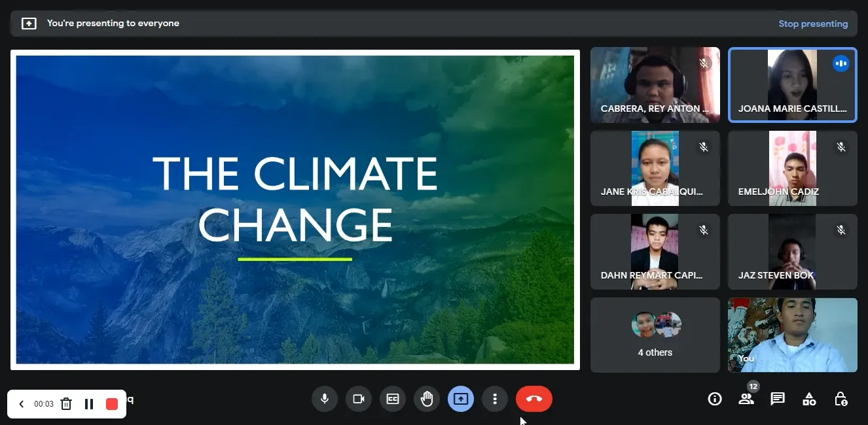Select Dahn Reymart Capi video tile
The width and height of the screenshot is (868, 425).
click(655, 252)
